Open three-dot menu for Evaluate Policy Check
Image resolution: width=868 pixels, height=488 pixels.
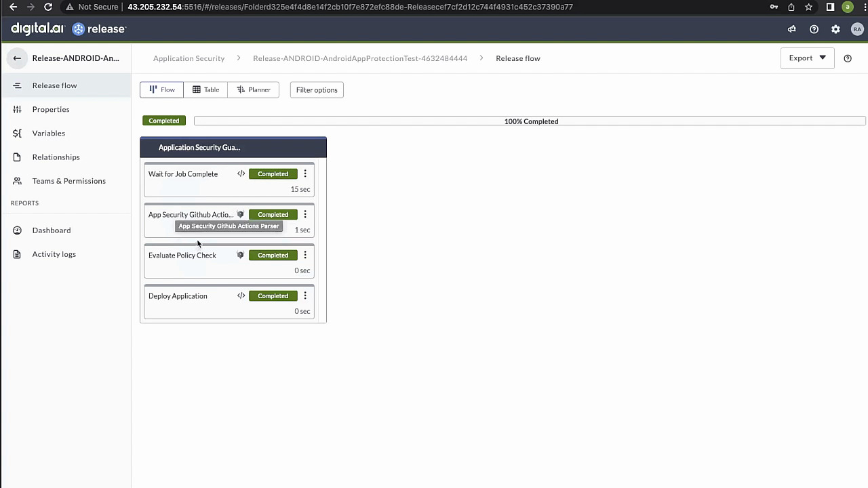(305, 255)
